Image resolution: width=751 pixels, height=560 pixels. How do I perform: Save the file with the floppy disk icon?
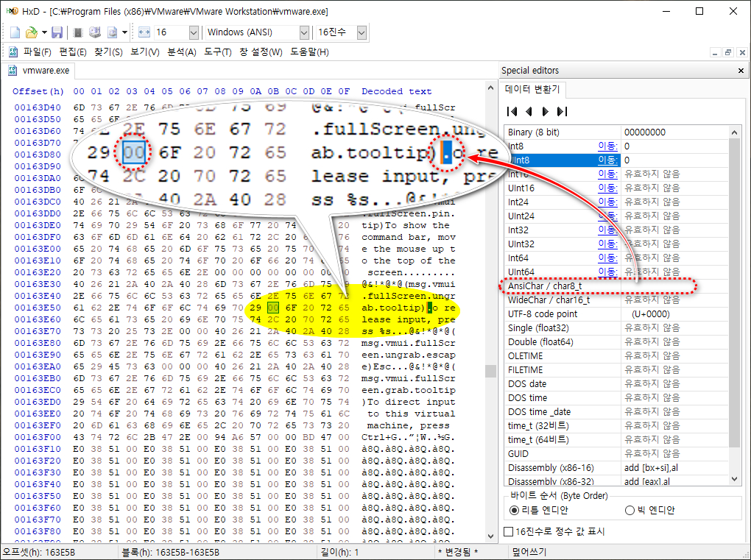(x=57, y=32)
